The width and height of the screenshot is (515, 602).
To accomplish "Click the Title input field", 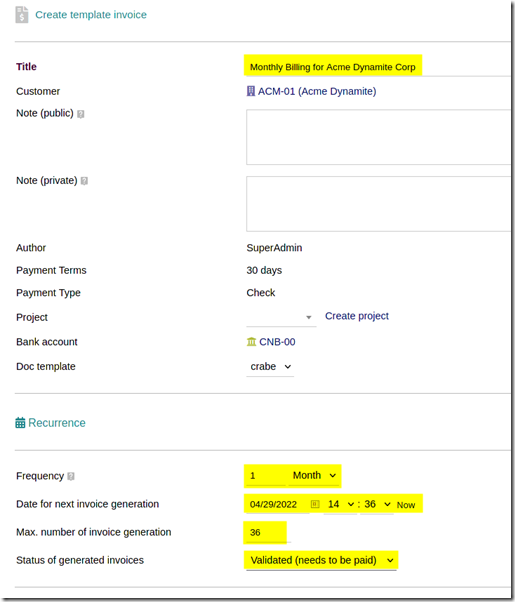I will 378,67.
